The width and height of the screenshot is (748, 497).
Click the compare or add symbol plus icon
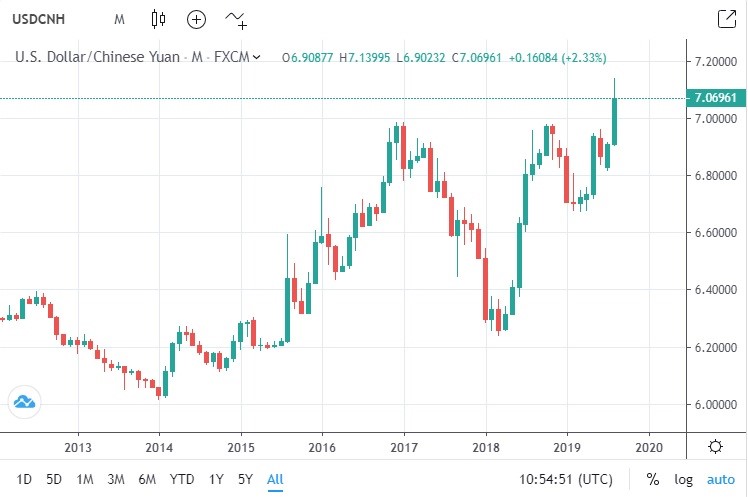(x=196, y=18)
